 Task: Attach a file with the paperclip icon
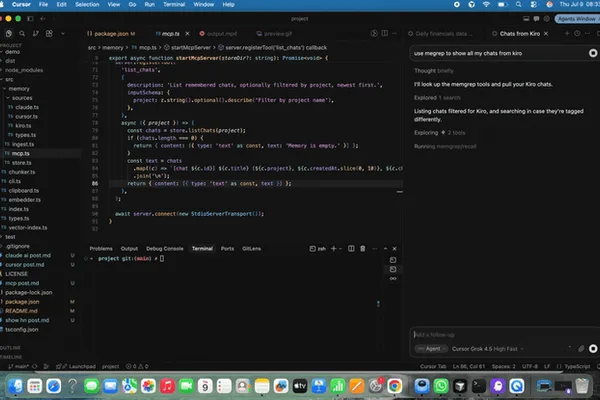[x=581, y=349]
